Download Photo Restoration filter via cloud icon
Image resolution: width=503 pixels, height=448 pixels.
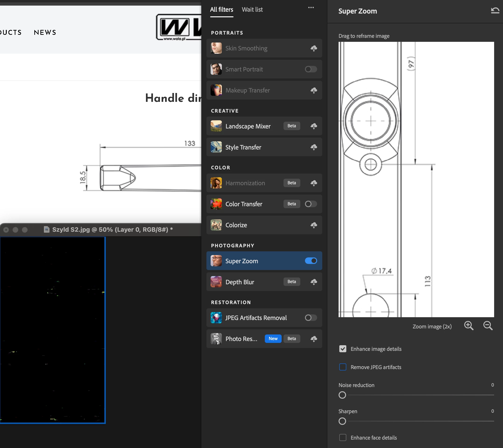point(314,339)
